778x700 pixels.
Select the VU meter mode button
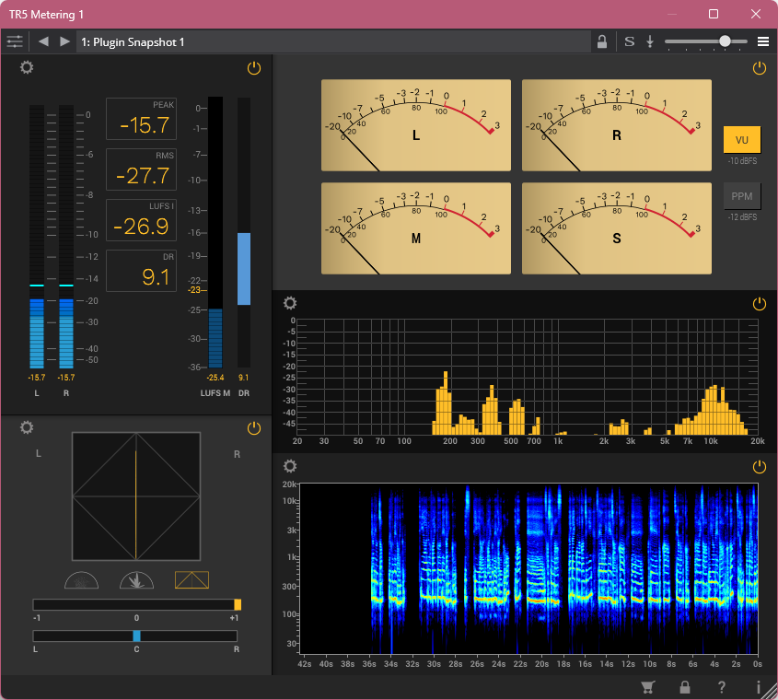pos(741,139)
